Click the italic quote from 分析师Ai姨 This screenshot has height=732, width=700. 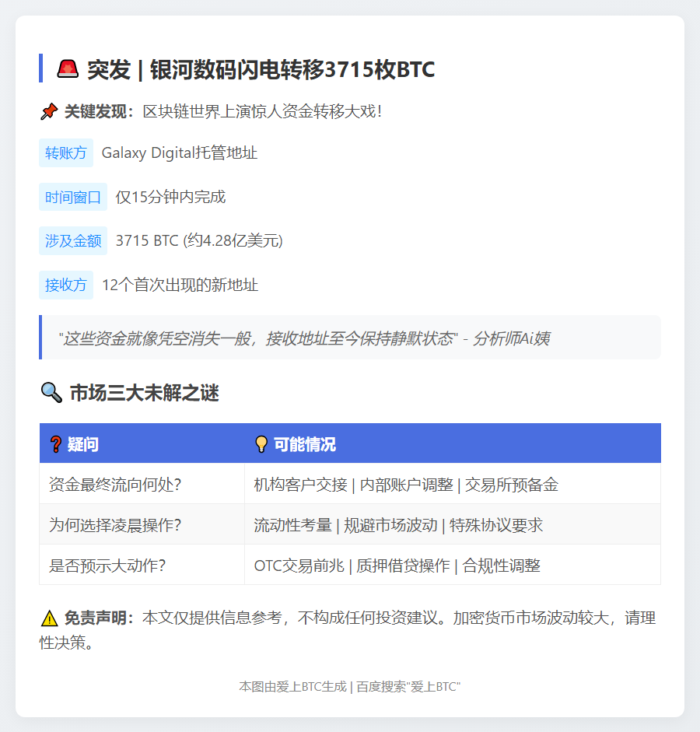(x=304, y=338)
